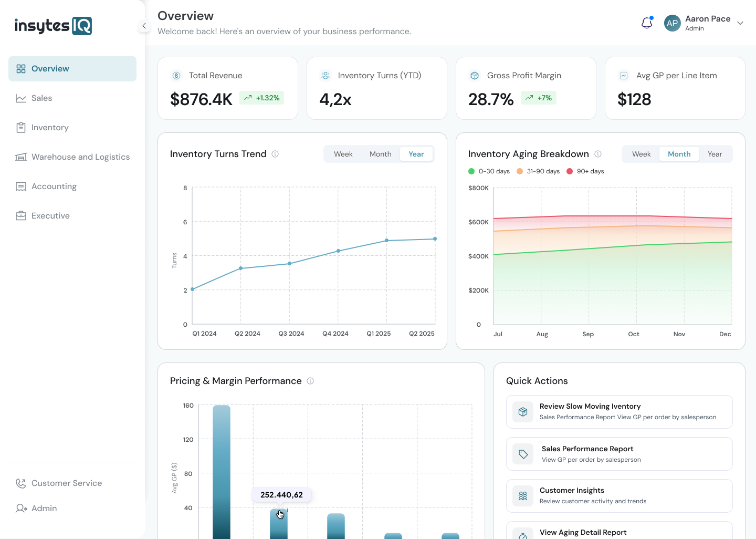This screenshot has width=756, height=539.
Task: Toggle the 90+ days legend entry
Action: (585, 171)
